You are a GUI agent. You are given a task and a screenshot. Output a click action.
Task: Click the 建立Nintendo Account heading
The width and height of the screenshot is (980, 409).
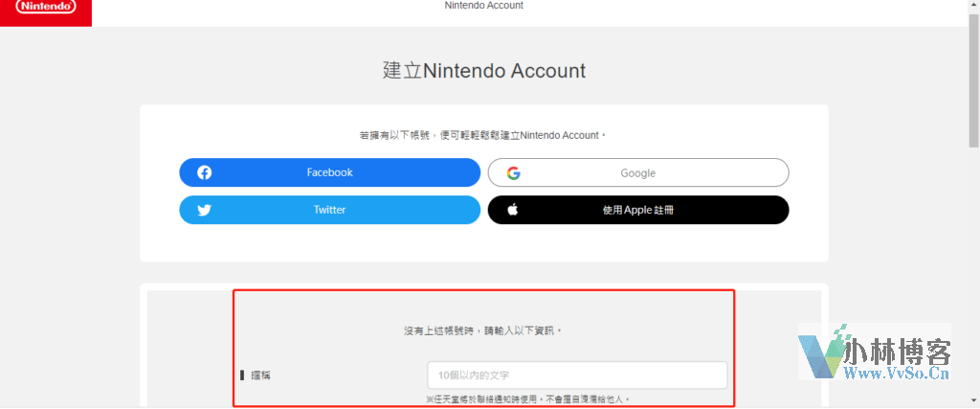point(484,71)
